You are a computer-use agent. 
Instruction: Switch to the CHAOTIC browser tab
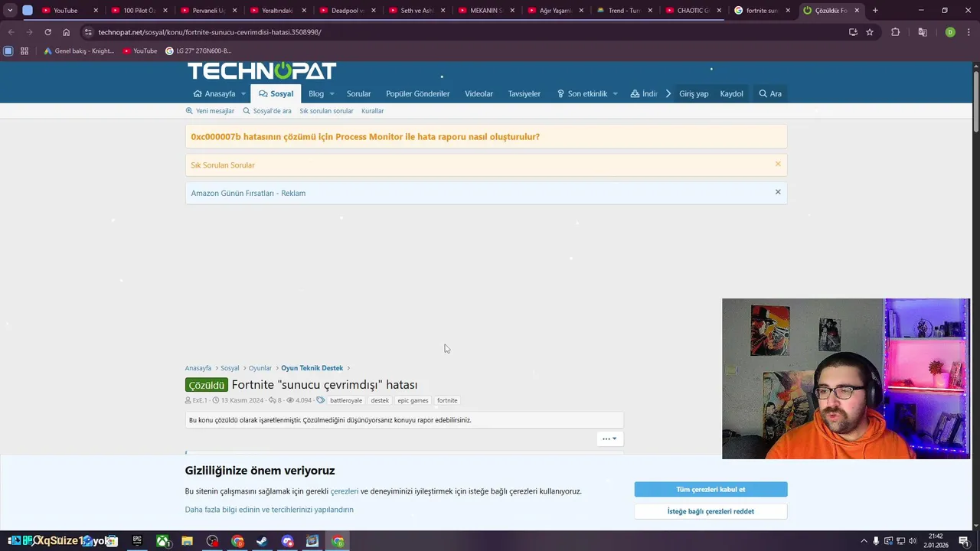(692, 10)
